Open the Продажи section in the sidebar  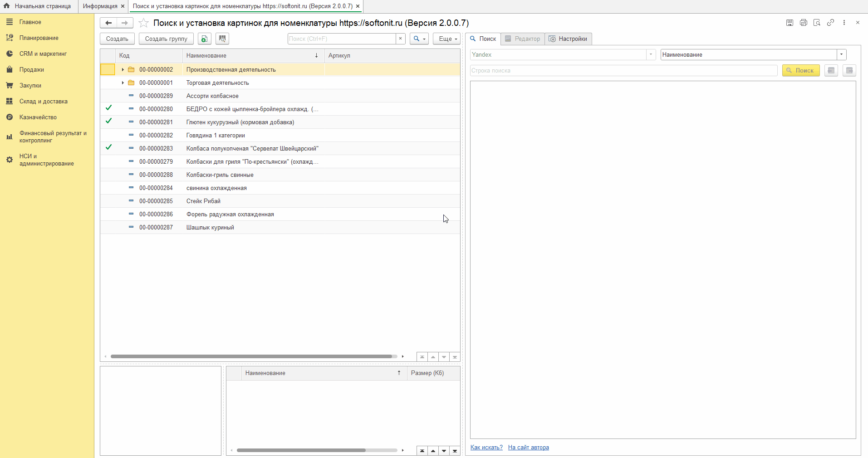[x=32, y=69]
